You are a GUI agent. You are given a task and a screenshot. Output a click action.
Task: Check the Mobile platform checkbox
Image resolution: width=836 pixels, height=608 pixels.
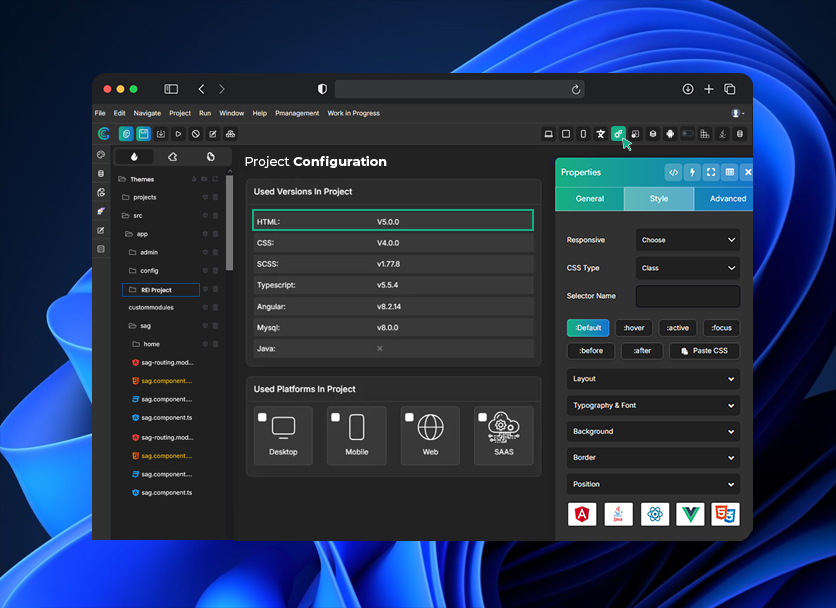pyautogui.click(x=335, y=417)
